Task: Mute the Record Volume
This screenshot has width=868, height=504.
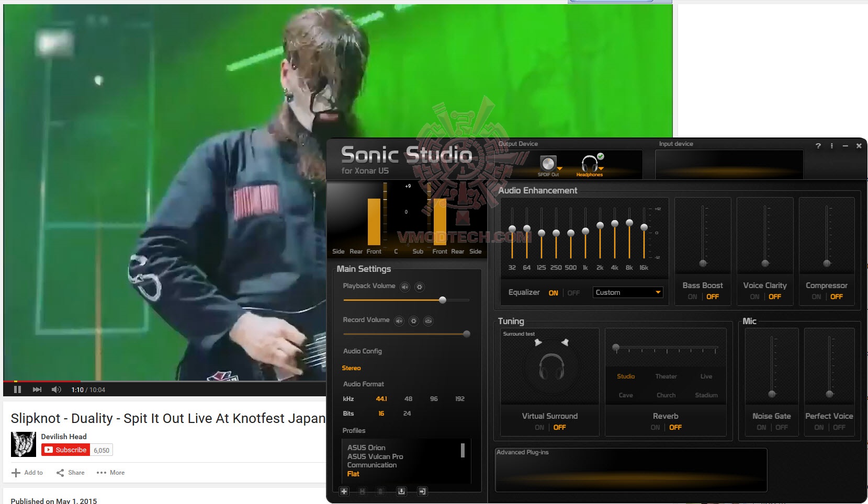Action: [x=399, y=320]
